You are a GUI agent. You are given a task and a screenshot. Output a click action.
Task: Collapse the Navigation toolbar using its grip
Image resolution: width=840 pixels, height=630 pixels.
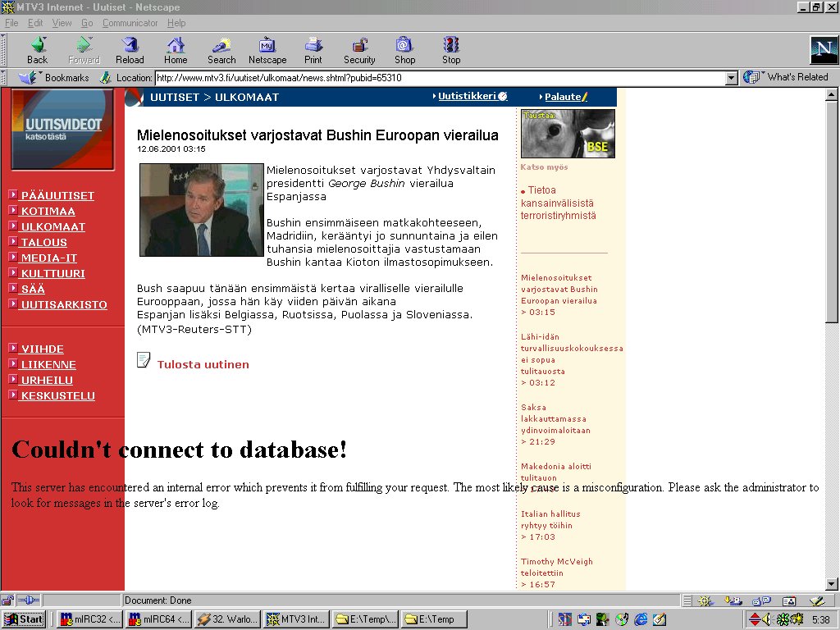3,50
